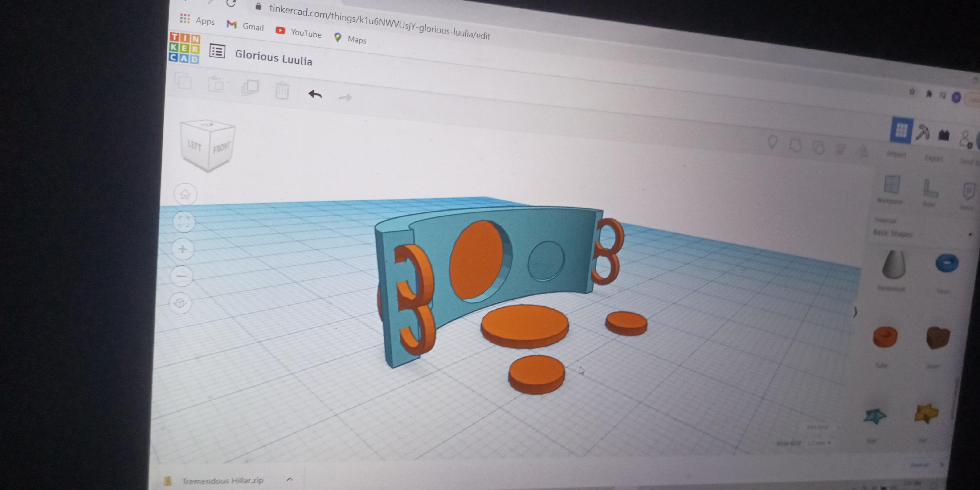Toggle orthographic perspective view button
This screenshot has height=490, width=980.
tap(180, 303)
